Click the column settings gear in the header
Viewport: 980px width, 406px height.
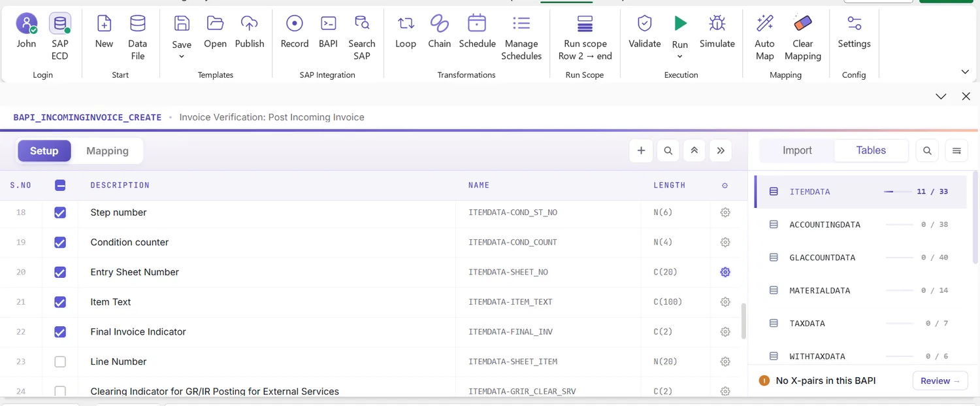click(x=725, y=186)
